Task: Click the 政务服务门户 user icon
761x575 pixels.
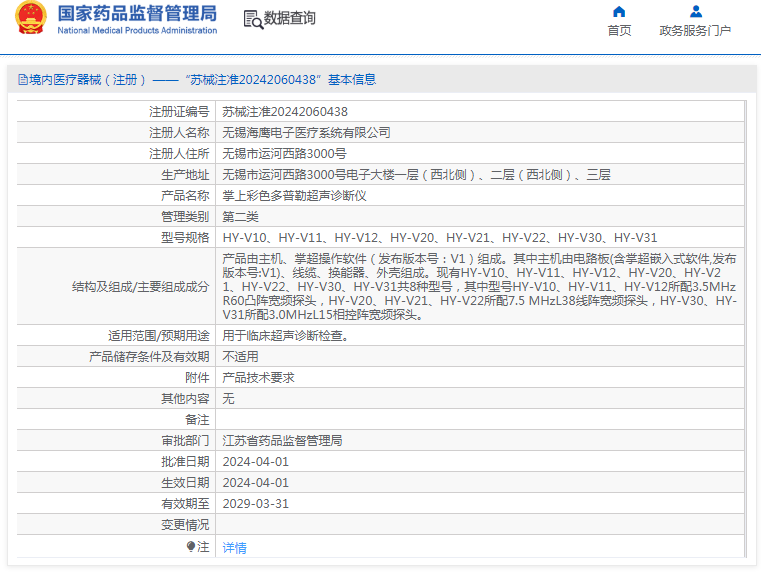Action: pyautogui.click(x=695, y=11)
